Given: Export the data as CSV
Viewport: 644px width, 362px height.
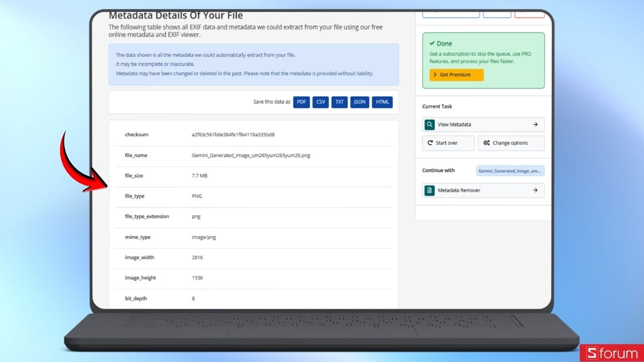Looking at the screenshot, I should tap(321, 102).
